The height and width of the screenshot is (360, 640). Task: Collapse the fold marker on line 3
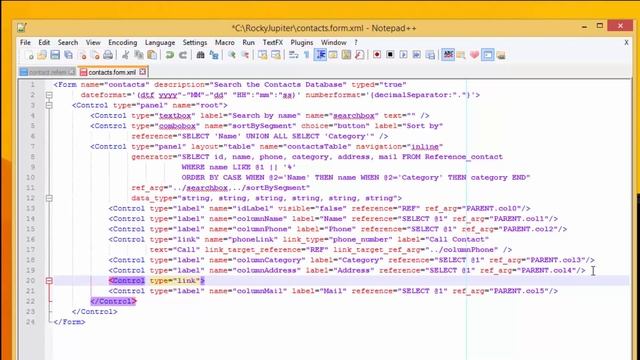click(x=49, y=105)
